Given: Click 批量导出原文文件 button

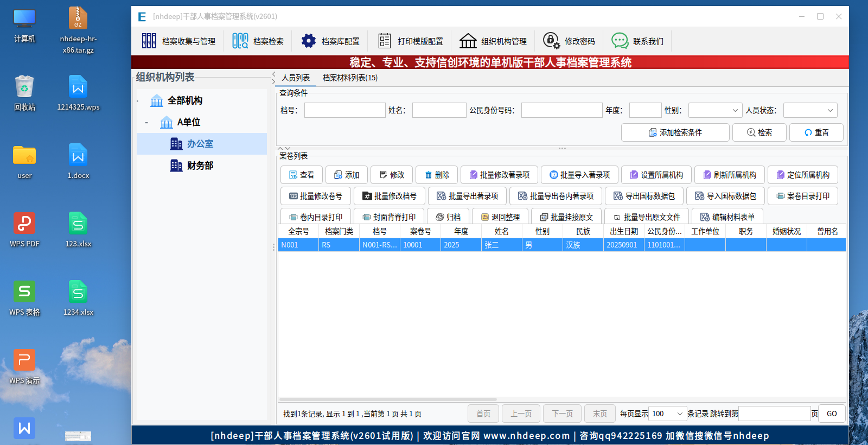Looking at the screenshot, I should click(x=647, y=217).
